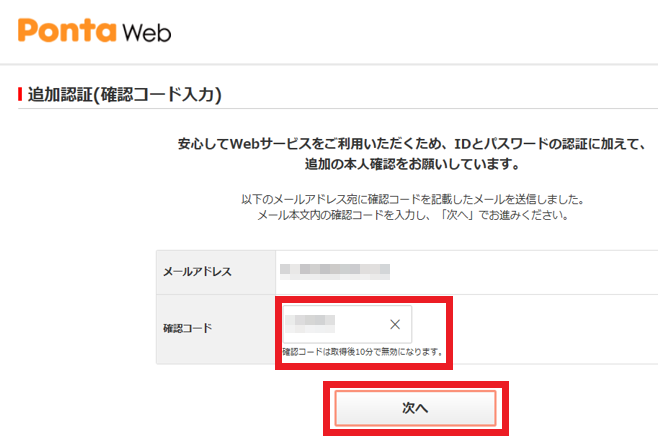Click the 次へ button
The width and height of the screenshot is (658, 438).
coord(415,408)
